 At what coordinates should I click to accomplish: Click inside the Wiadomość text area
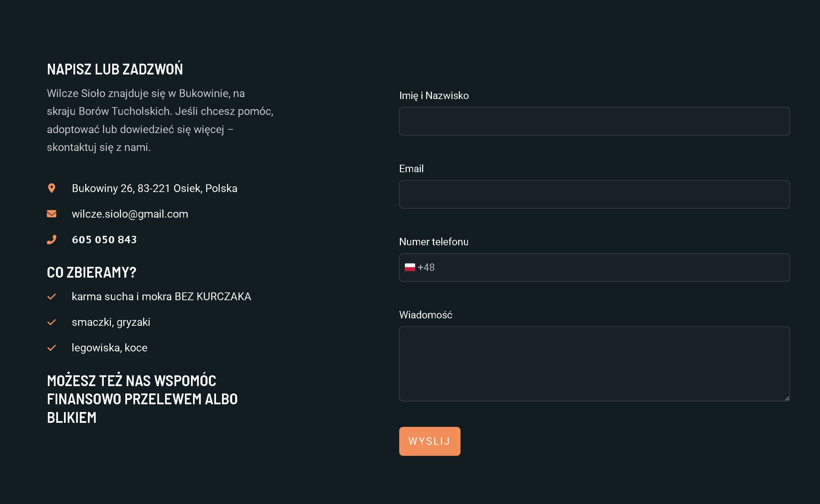(x=594, y=364)
